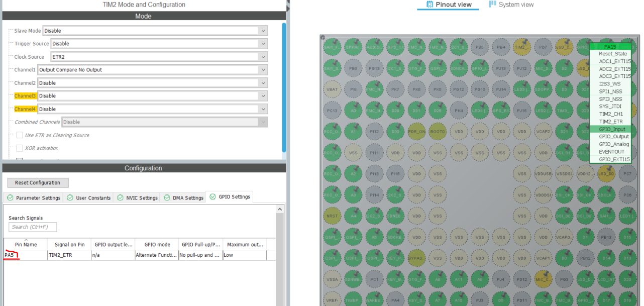The width and height of the screenshot is (644, 306).
Task: Open the Slave Mode dropdown
Action: [155, 31]
